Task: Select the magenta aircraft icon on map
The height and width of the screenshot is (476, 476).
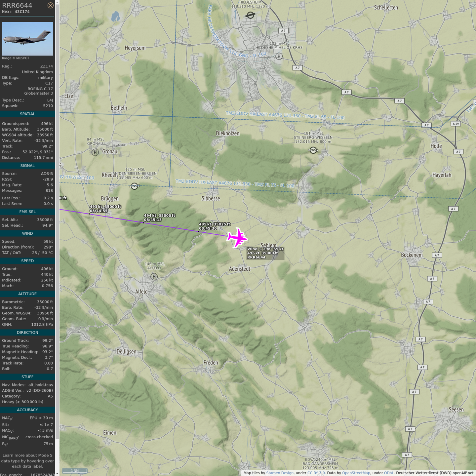Action: tap(237, 238)
